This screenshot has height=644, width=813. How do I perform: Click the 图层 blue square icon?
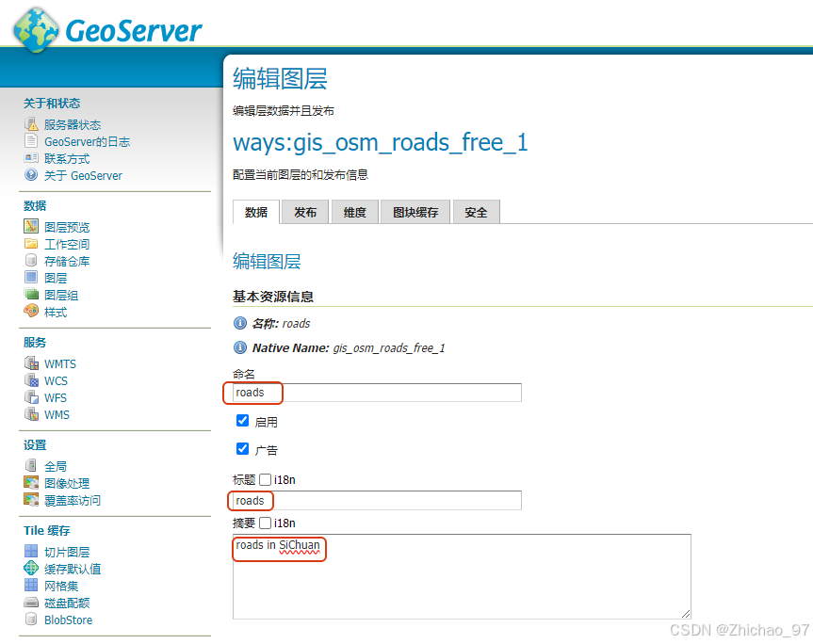31,277
